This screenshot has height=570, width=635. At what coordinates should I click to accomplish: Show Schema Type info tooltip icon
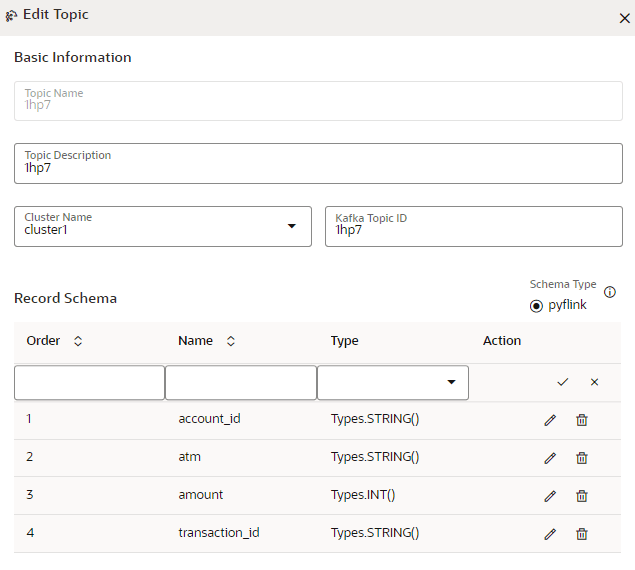point(610,292)
